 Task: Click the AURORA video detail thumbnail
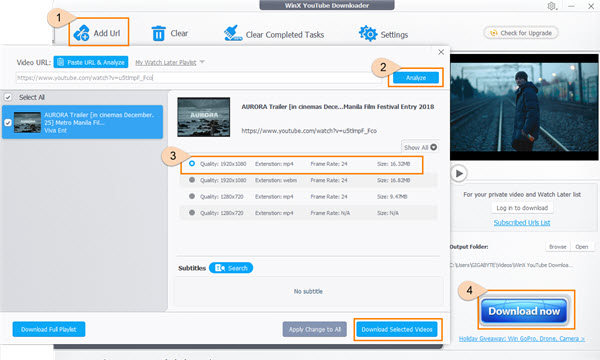coord(204,117)
